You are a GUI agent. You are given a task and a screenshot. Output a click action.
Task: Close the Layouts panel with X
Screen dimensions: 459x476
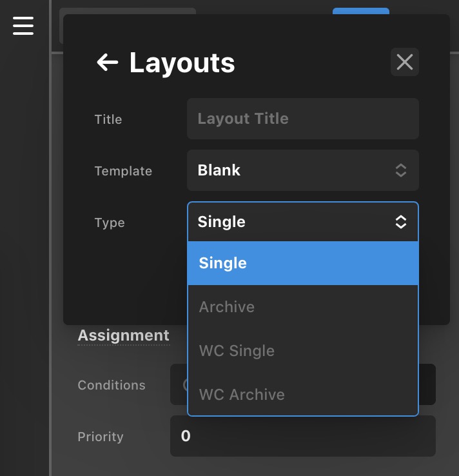(x=404, y=62)
